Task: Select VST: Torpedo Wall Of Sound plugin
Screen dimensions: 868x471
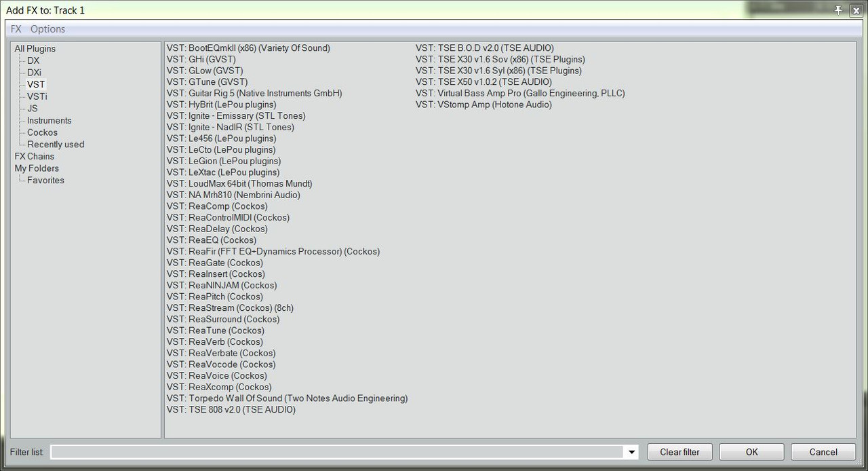Action: tap(288, 399)
